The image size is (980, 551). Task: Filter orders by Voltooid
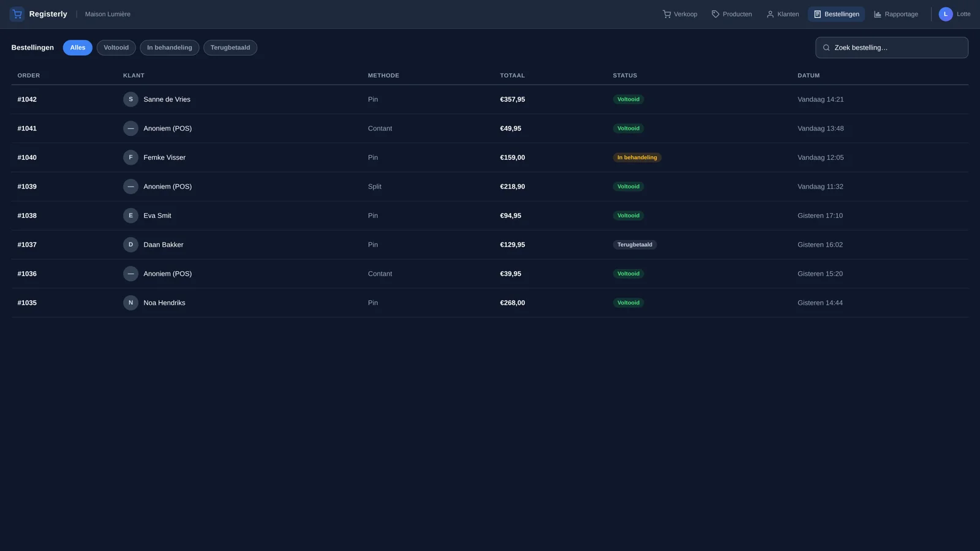(116, 48)
